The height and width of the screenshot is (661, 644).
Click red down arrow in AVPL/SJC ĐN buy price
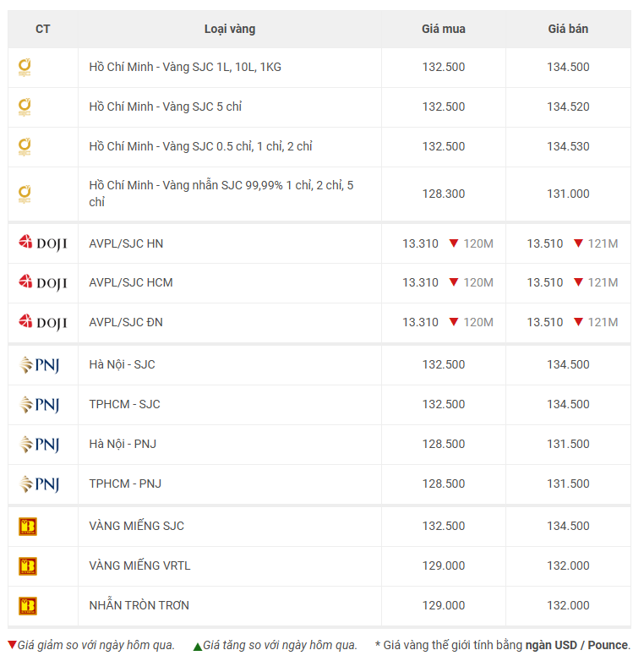(x=454, y=322)
